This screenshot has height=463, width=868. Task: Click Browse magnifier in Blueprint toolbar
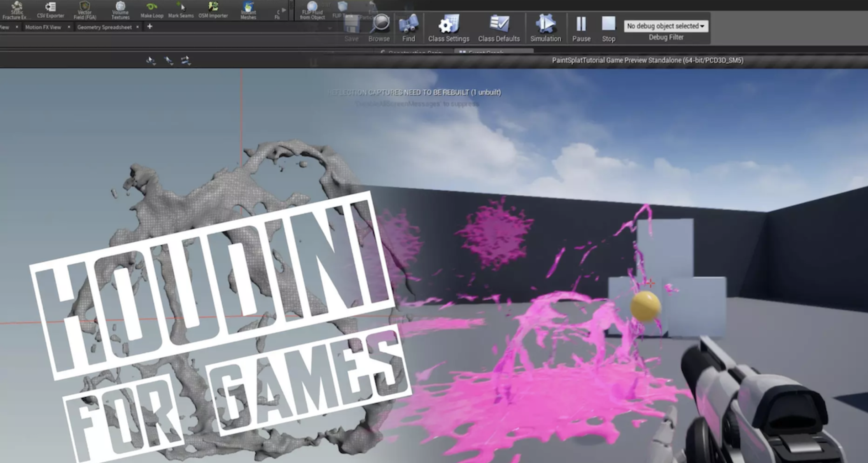click(x=379, y=28)
